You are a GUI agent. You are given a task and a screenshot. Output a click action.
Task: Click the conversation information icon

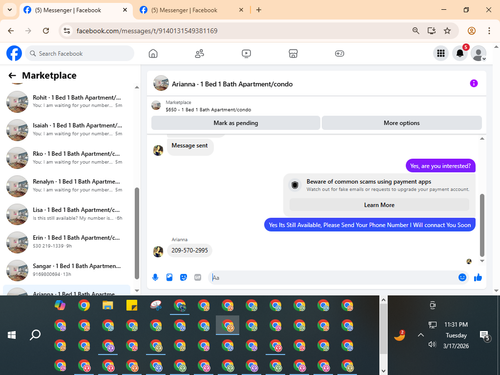[x=474, y=83]
